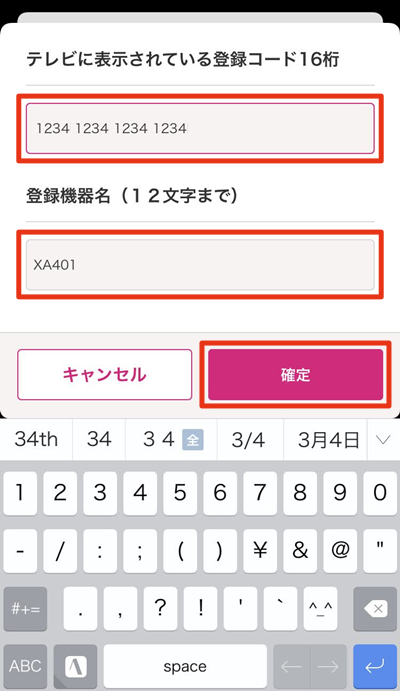This screenshot has height=691, width=400.
Task: Tap the blue return key
Action: click(x=376, y=666)
